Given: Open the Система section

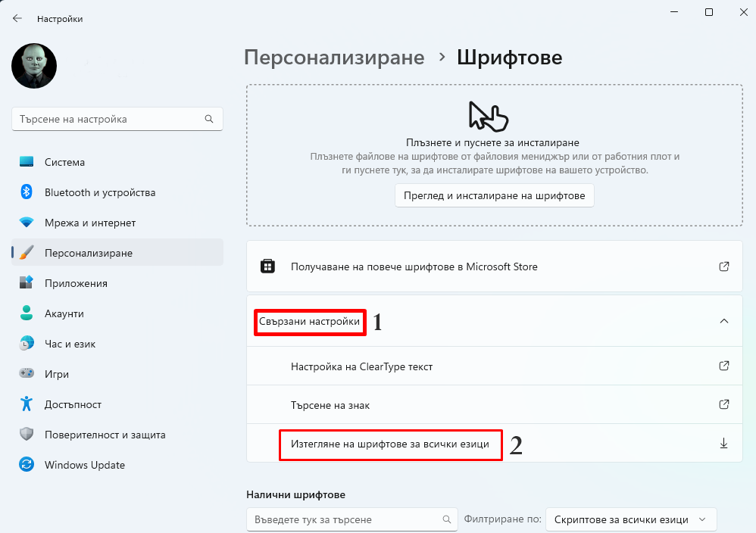Looking at the screenshot, I should pyautogui.click(x=117, y=163).
